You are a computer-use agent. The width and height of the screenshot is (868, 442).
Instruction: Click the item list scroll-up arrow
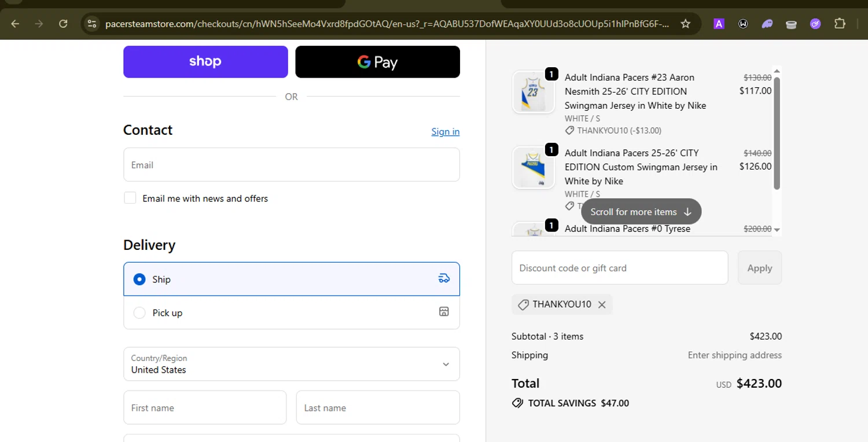777,71
